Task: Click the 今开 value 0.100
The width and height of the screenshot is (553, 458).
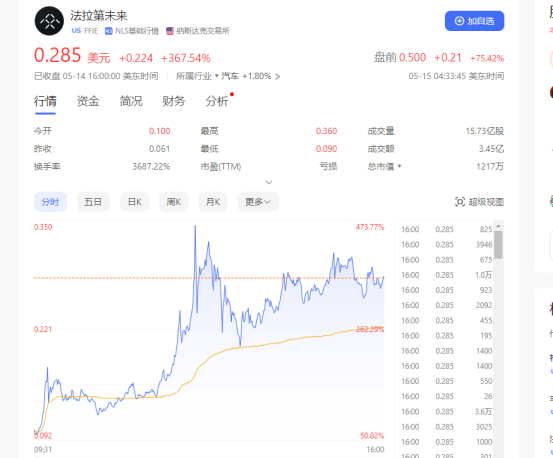Action: pos(159,131)
